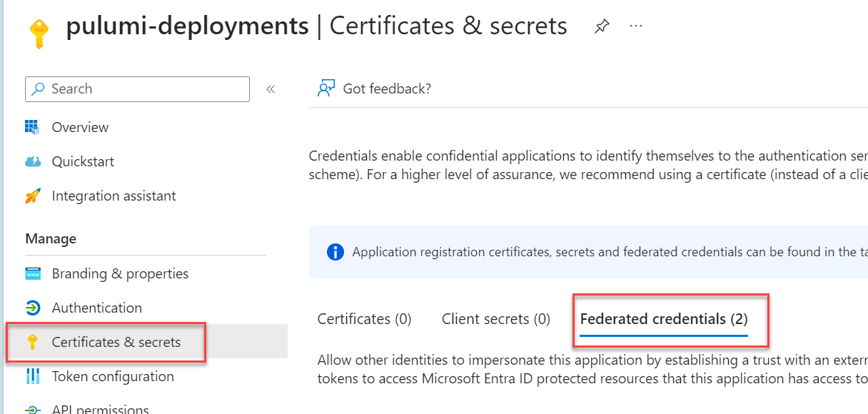The width and height of the screenshot is (868, 414).
Task: Switch to the Client secrets (0) tab
Action: [496, 319]
